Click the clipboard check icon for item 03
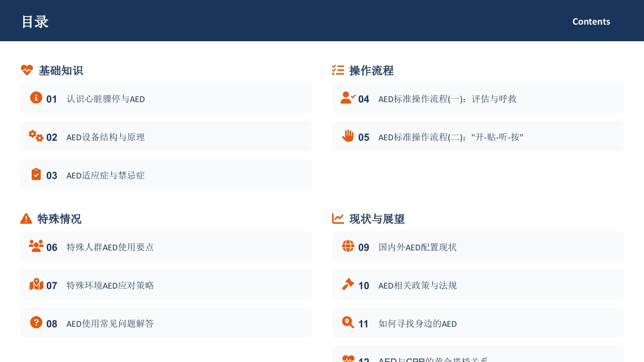 36,174
